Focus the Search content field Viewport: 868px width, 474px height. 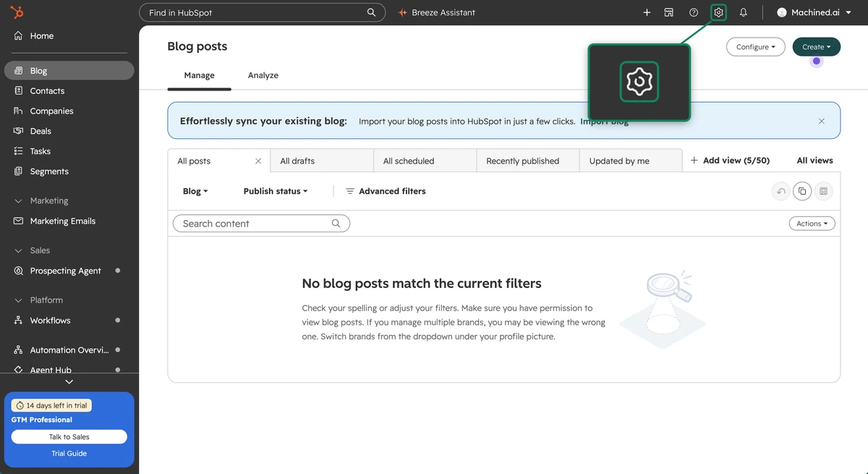[x=261, y=224]
